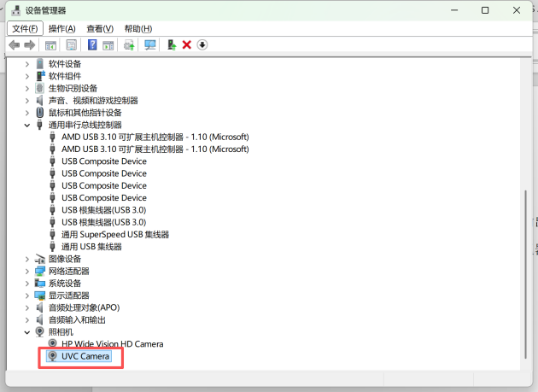This screenshot has width=538, height=392.
Task: Open the 查看(V) menu
Action: (x=100, y=28)
